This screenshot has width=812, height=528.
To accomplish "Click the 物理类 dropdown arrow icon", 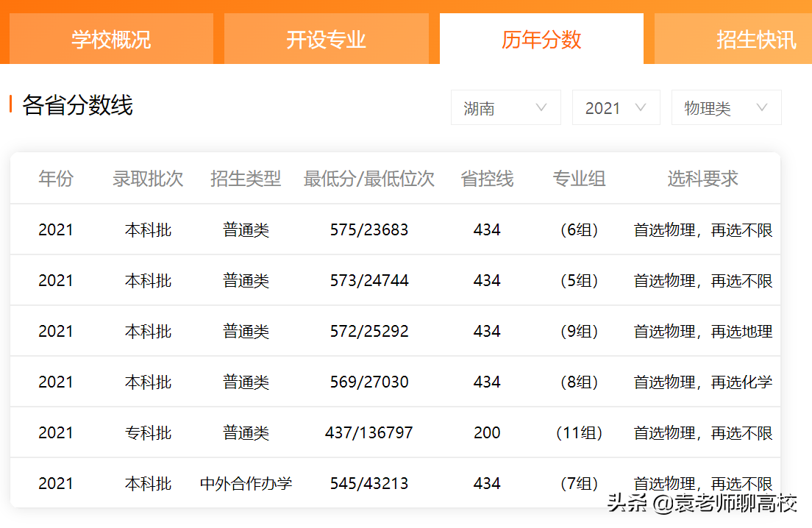I will point(763,107).
